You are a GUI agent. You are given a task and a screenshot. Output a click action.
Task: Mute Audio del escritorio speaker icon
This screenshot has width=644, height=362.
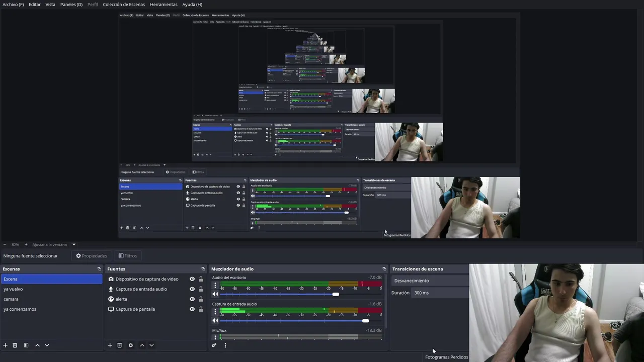click(215, 294)
